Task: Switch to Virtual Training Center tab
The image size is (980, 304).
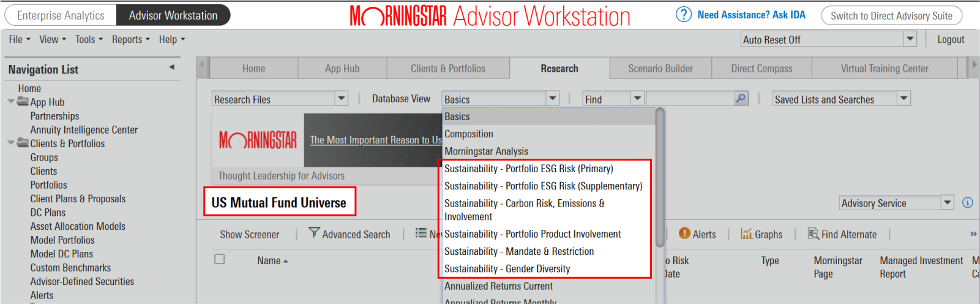Action: point(885,68)
